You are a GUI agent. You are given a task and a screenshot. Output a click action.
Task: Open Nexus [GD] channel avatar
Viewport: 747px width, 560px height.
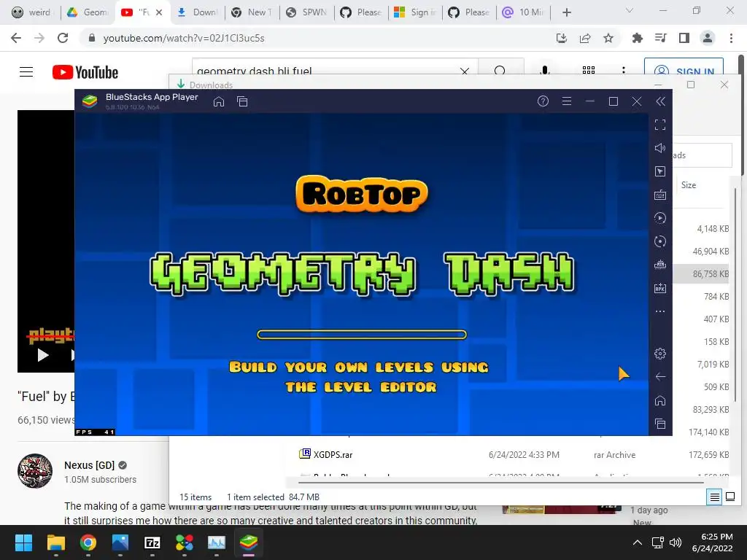(x=35, y=471)
